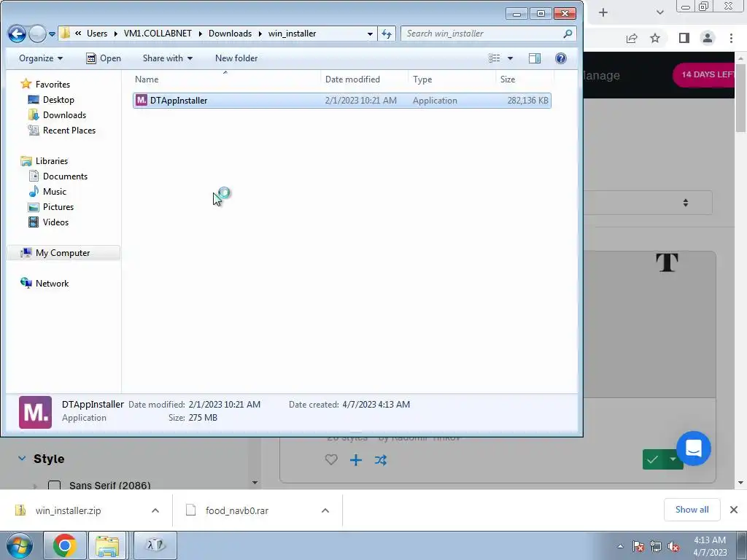Open Chrome three-dot menu
This screenshot has height=560, width=747.
pos(731,38)
